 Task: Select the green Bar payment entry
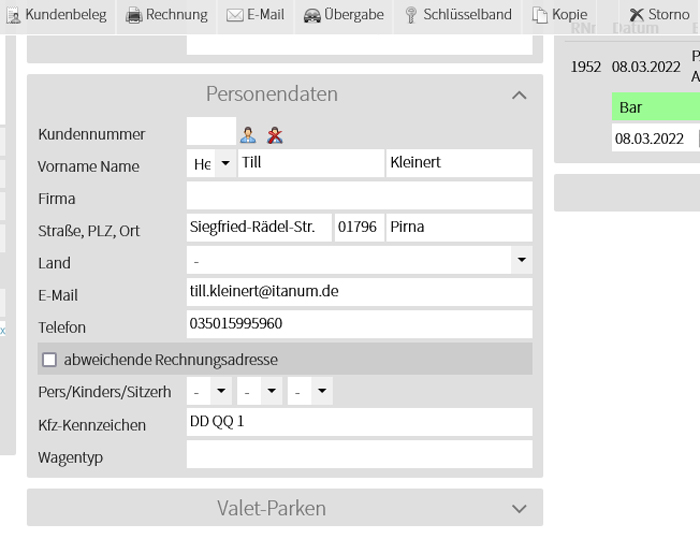coord(656,107)
